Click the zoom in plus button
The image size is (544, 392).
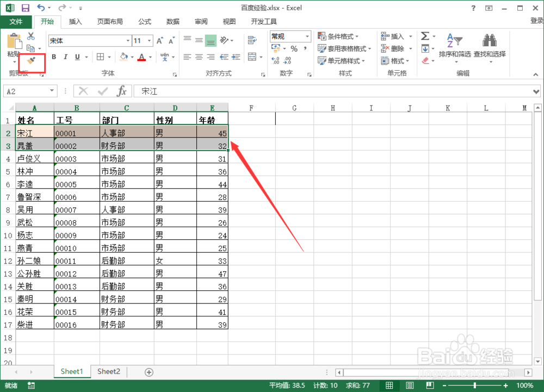(x=505, y=385)
